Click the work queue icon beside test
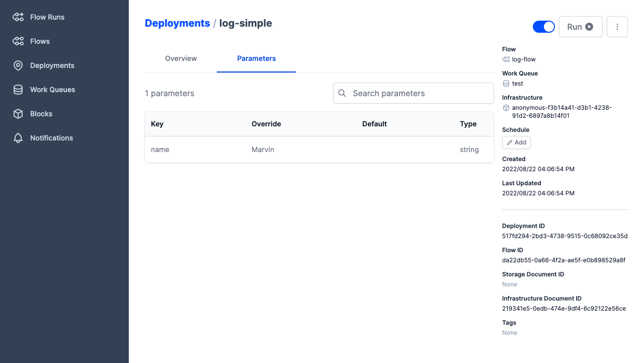 click(x=506, y=84)
